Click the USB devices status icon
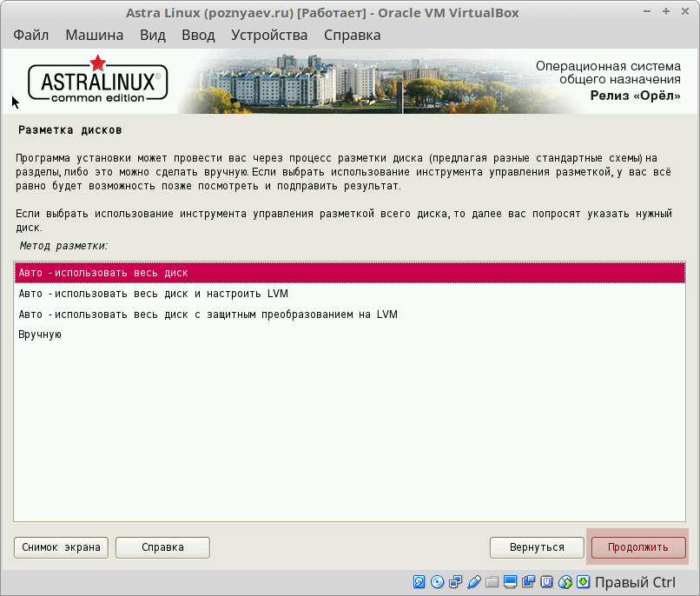The height and width of the screenshot is (596, 700). pos(473,582)
